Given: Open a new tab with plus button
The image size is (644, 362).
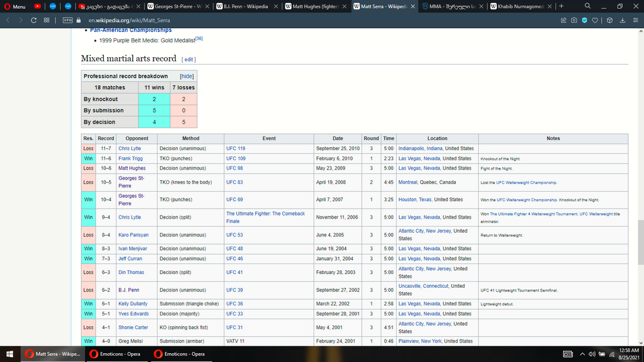Looking at the screenshot, I should (561, 6).
